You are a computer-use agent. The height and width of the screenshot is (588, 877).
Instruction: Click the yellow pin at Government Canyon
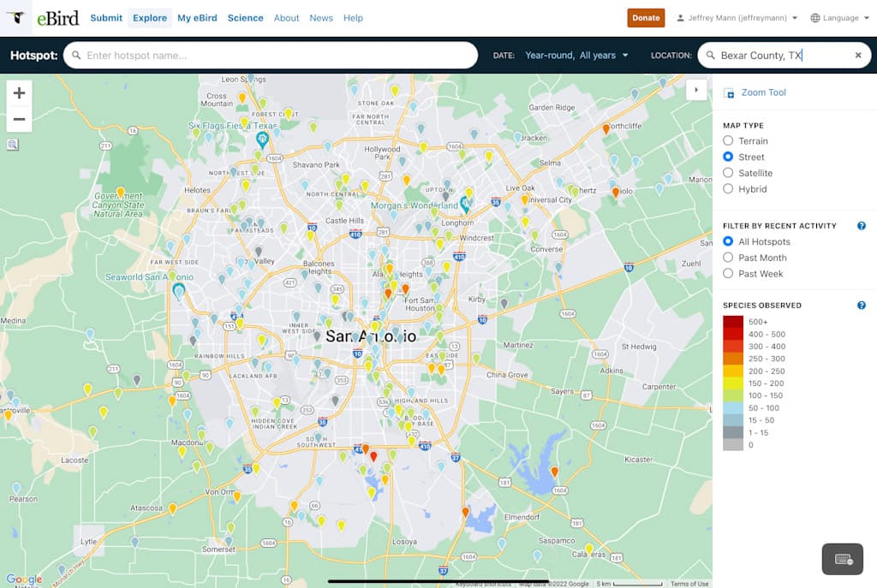click(120, 193)
